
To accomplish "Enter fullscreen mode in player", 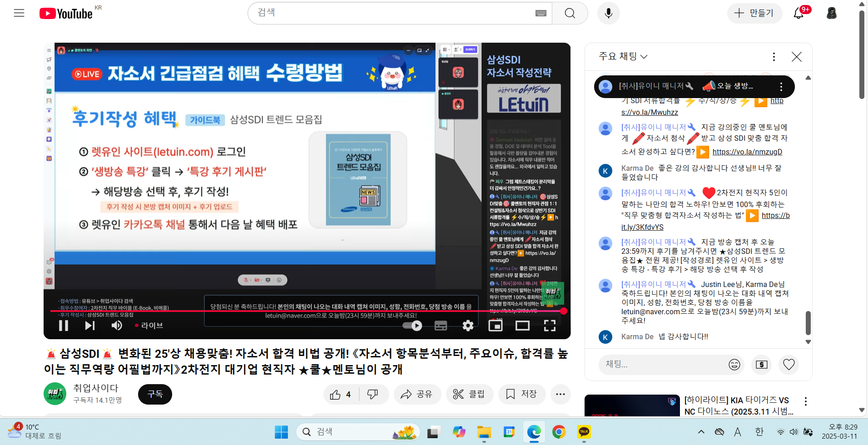I will 550,326.
